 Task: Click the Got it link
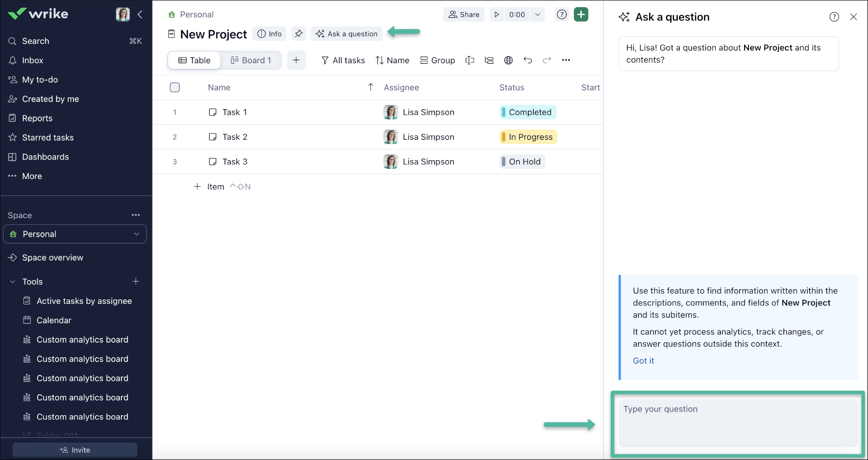[x=644, y=361]
